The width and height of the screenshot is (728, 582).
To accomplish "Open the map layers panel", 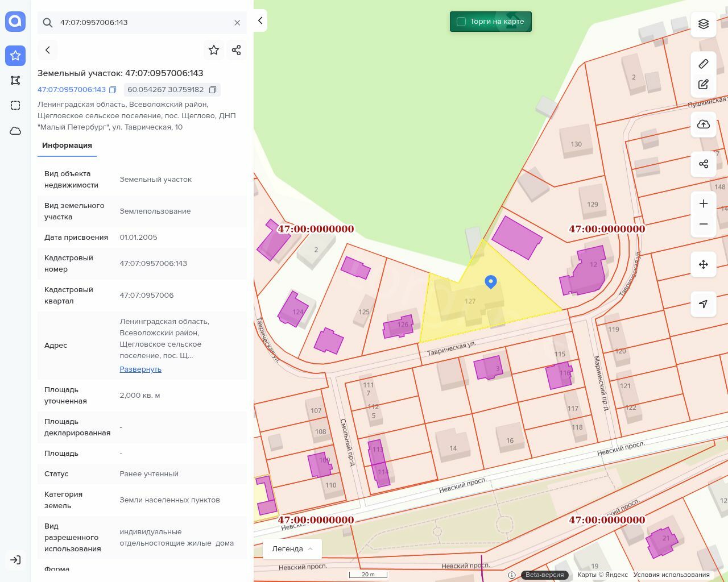I will (704, 24).
